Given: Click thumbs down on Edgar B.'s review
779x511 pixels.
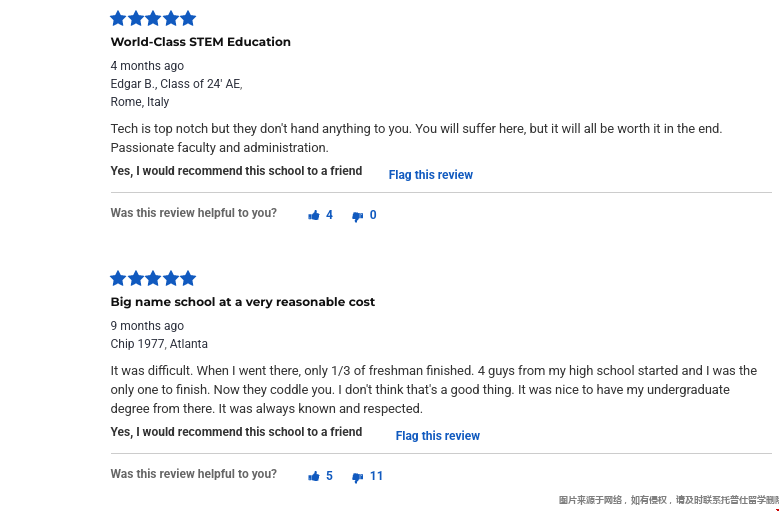Looking at the screenshot, I should click(x=357, y=216).
